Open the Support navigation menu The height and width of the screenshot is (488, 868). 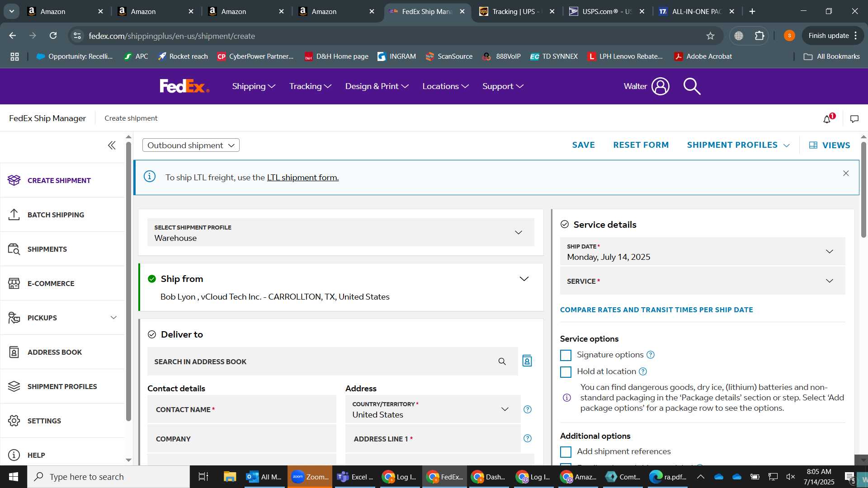click(x=503, y=86)
